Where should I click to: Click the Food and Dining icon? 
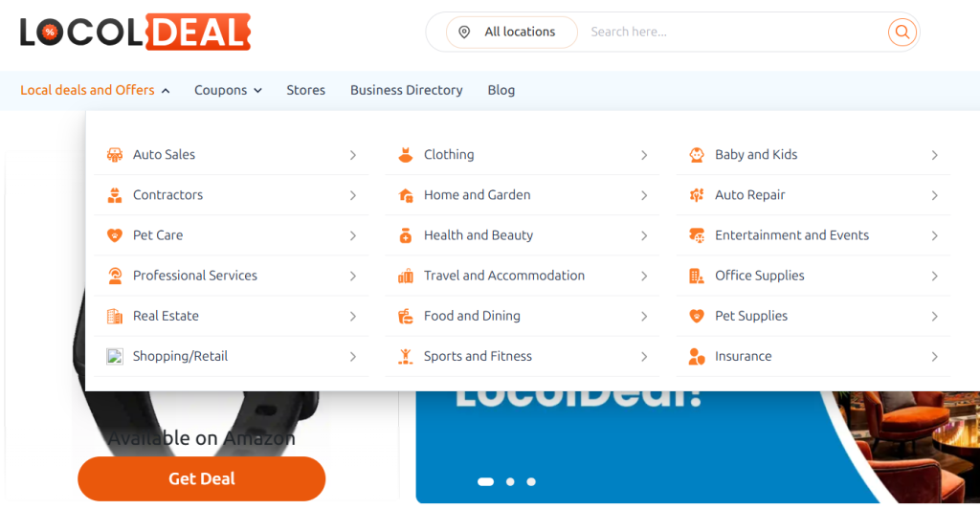tap(406, 317)
